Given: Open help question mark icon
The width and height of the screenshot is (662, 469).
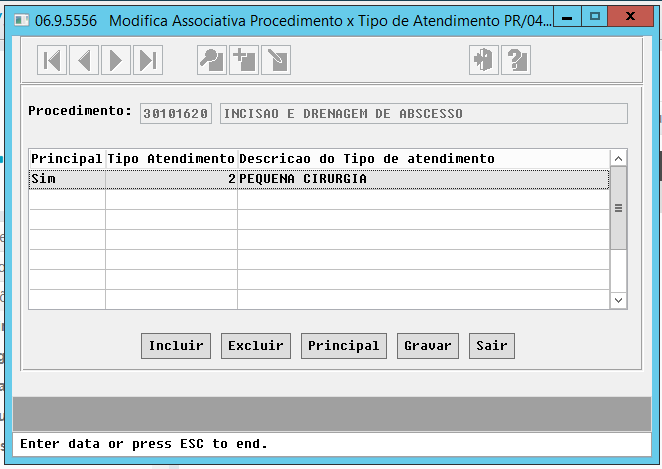Looking at the screenshot, I should (x=516, y=60).
